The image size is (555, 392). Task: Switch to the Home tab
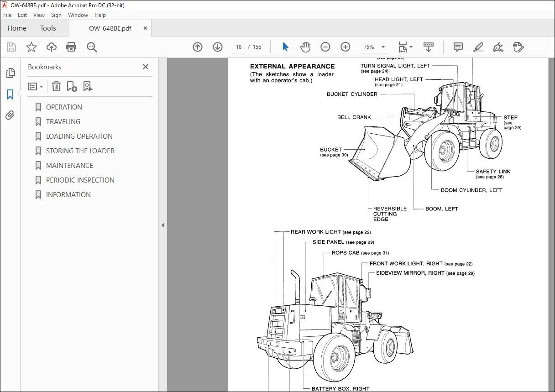17,28
